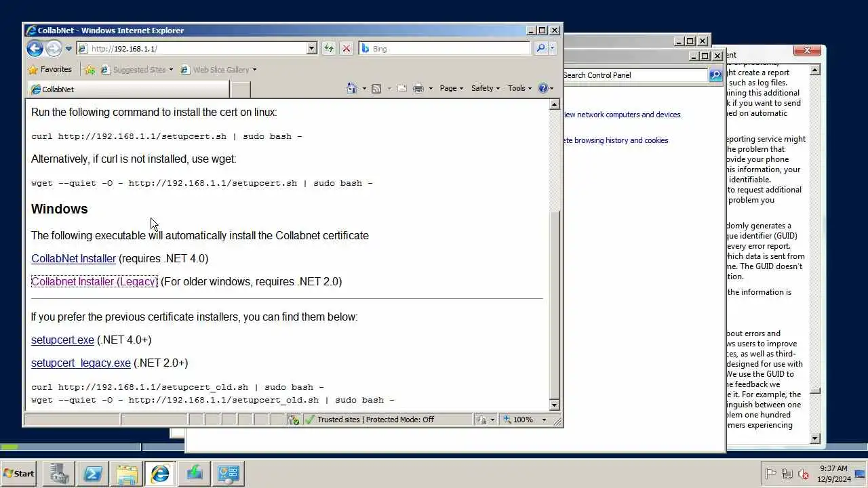
Task: Click the Refresh page icon
Action: (329, 49)
